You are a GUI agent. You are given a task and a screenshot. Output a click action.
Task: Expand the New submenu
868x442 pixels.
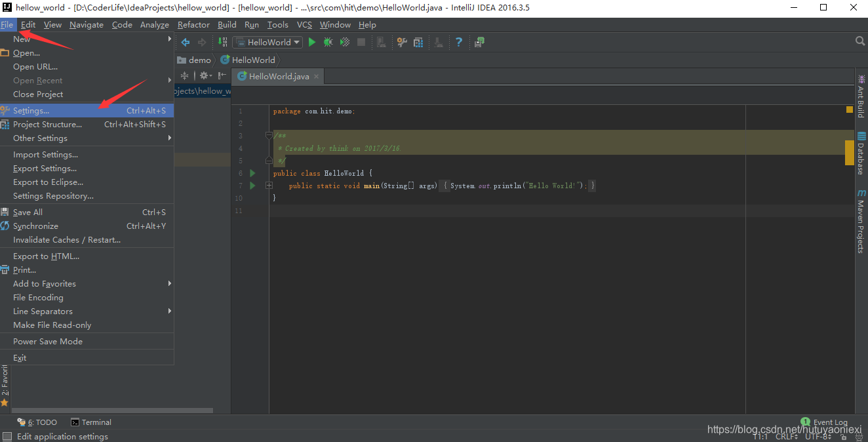87,39
